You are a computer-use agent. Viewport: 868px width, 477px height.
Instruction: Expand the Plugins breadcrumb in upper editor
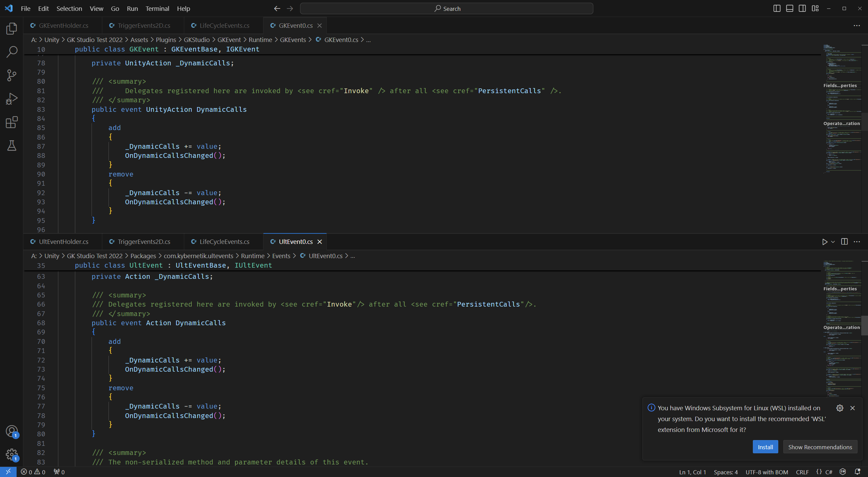166,40
